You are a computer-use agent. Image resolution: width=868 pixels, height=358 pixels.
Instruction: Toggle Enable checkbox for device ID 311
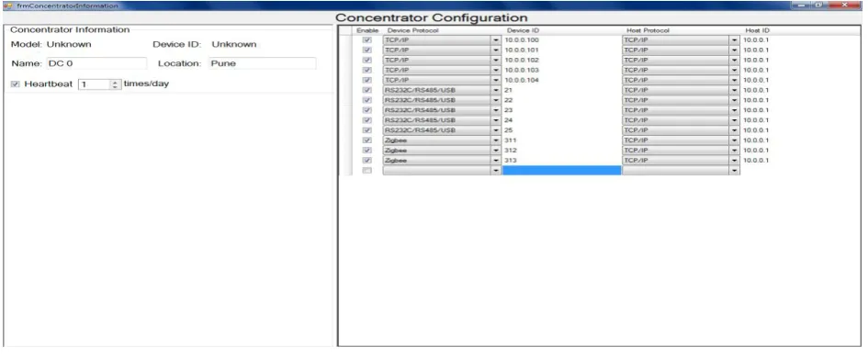pyautogui.click(x=366, y=140)
